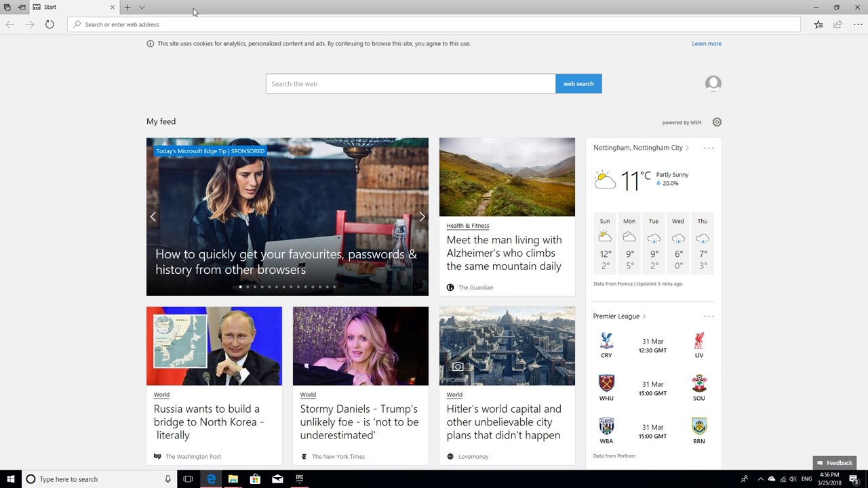Open the Edge Hub favorites icon
Screen dimensions: 868x488
[818, 24]
